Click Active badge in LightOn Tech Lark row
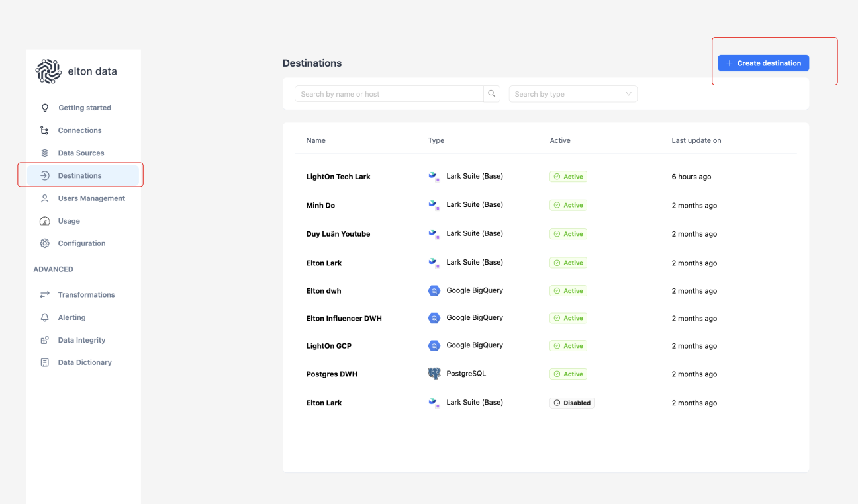Viewport: 858px width, 504px height. point(569,177)
